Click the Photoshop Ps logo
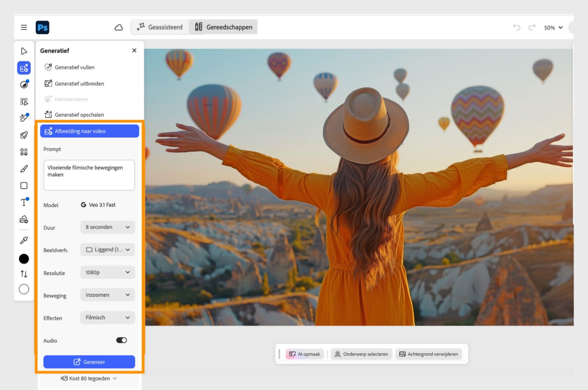588x390 pixels. 42,27
